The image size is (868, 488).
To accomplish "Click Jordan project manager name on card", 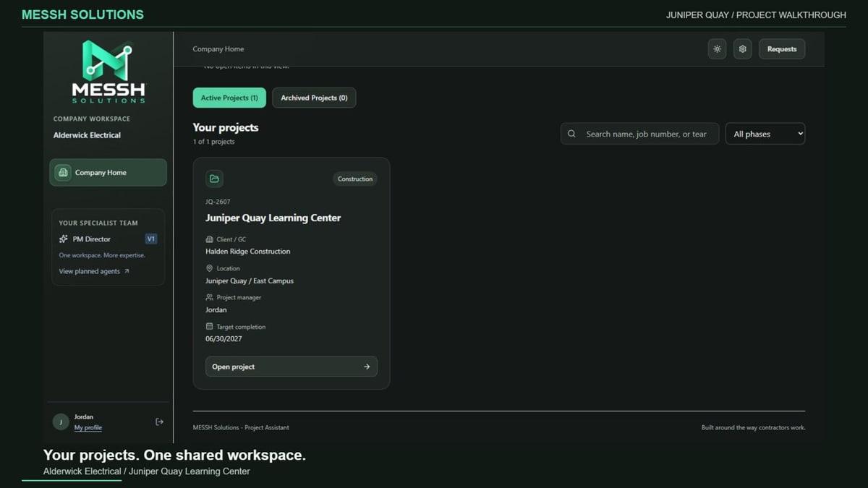I will 216,309.
